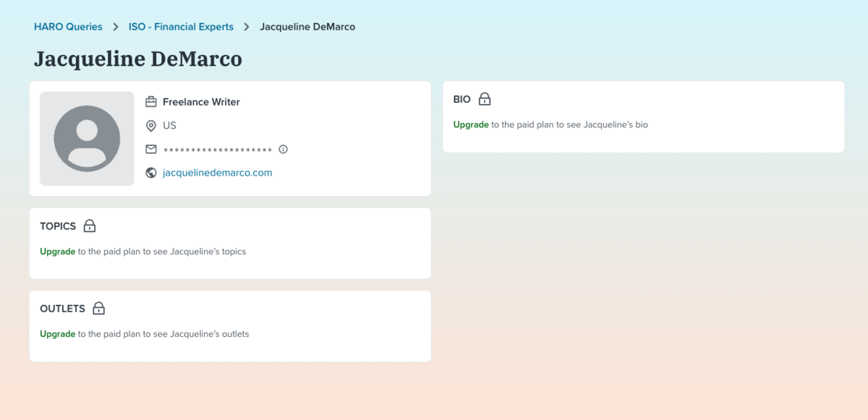
Task: Click Upgrade to see Jacqueline's topics
Action: click(58, 252)
